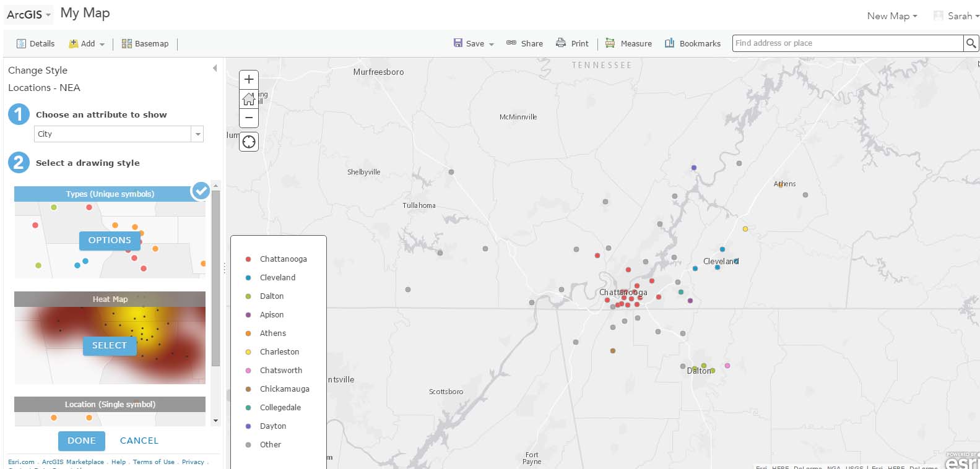Open the City attribute dropdown
Screen dimensions: 980x469
click(x=197, y=134)
